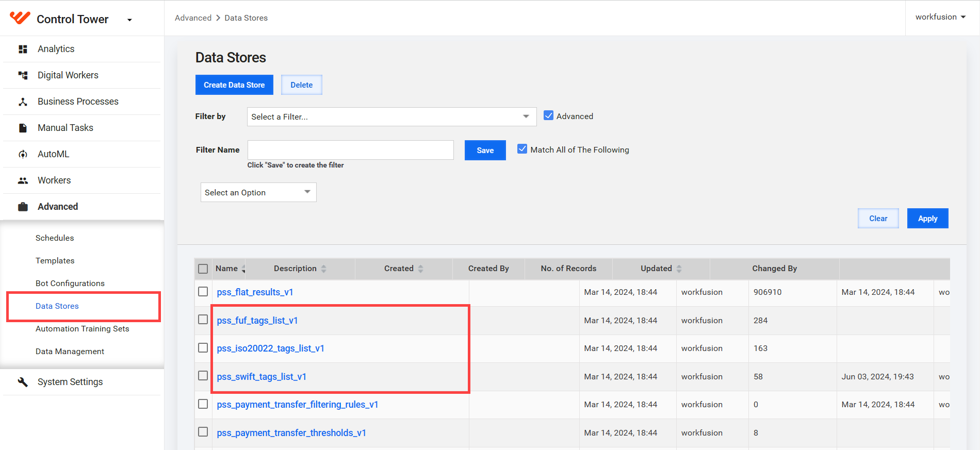The height and width of the screenshot is (450, 980).
Task: Open the Select a Filter dropdown
Action: tap(391, 116)
